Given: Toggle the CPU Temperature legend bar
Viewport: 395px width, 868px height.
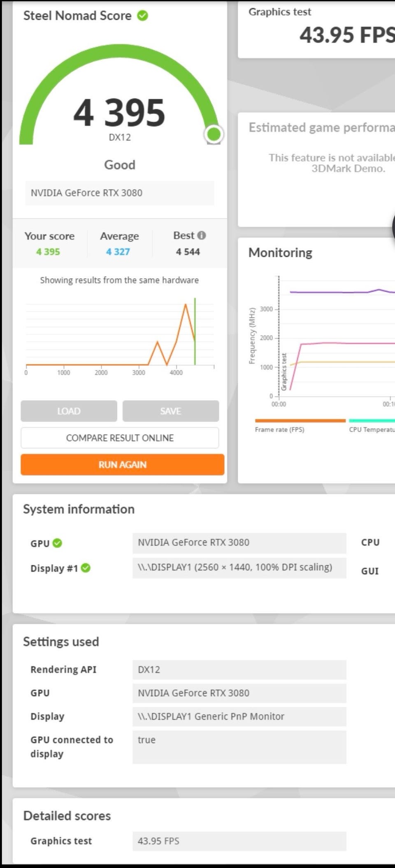Looking at the screenshot, I should (x=372, y=420).
